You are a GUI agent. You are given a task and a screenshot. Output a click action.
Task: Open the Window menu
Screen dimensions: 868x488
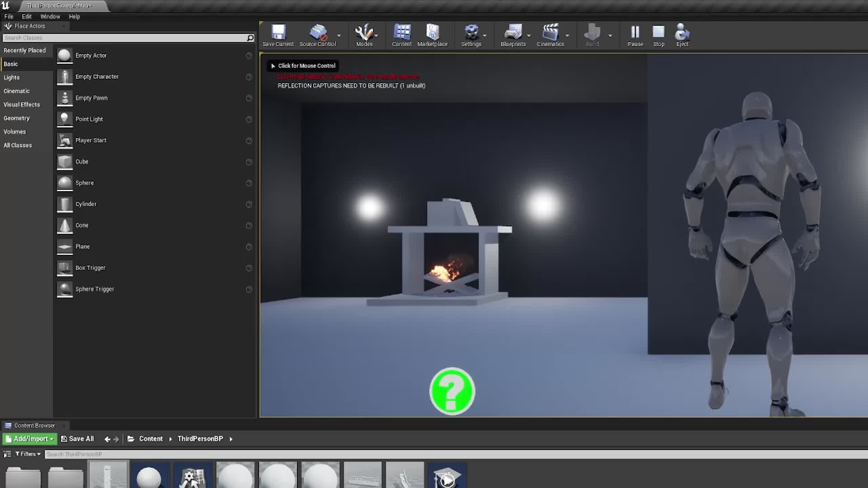click(50, 17)
